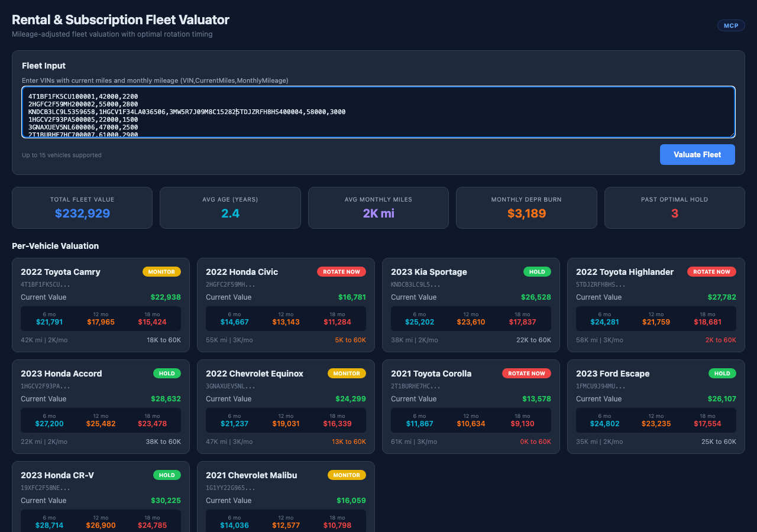This screenshot has height=532, width=757.
Task: Select Corolla current value $13,578
Action: [536, 399]
